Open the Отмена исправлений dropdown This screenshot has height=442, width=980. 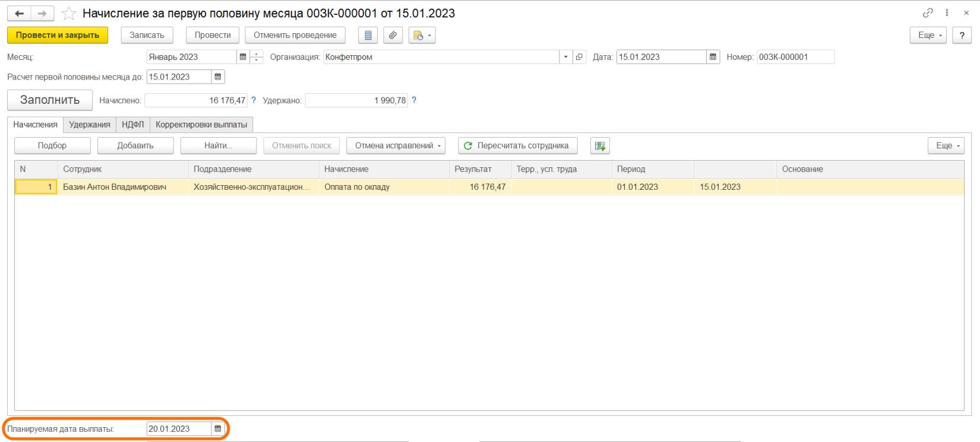pos(396,146)
